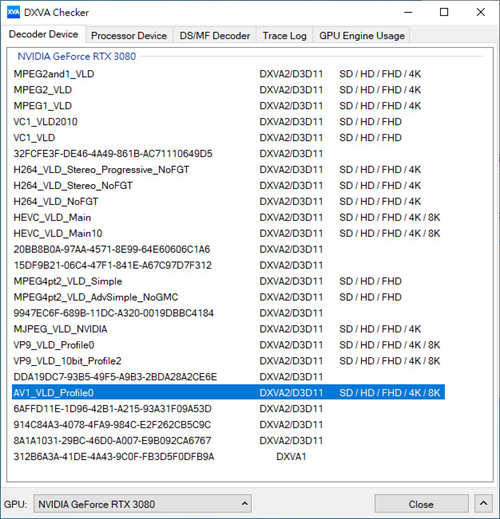Maximize the DXVA Checker window
500x519 pixels.
[x=444, y=13]
